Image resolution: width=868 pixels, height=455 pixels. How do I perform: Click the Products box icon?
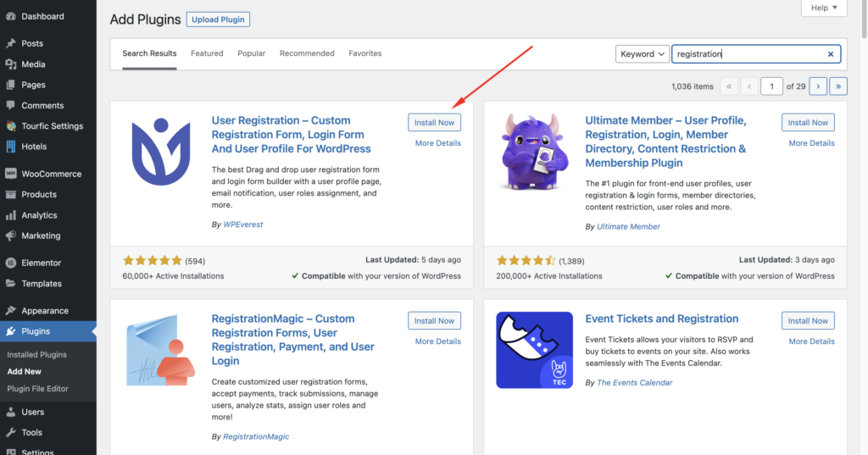point(10,194)
